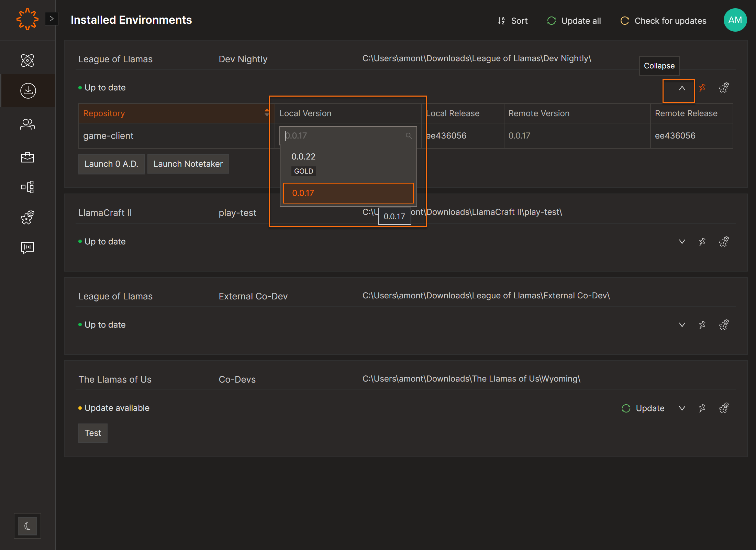Viewport: 756px width, 550px height.
Task: Open the team members sidebar icon
Action: pos(27,124)
